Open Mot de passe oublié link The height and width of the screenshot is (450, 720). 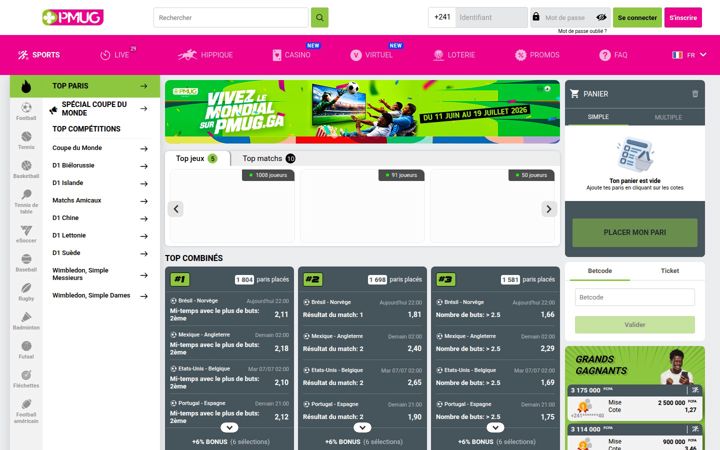[x=582, y=31]
